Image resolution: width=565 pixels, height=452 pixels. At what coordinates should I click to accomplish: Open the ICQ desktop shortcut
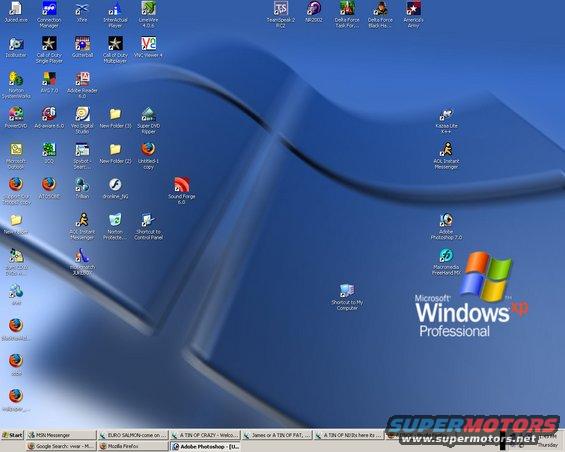[x=49, y=153]
